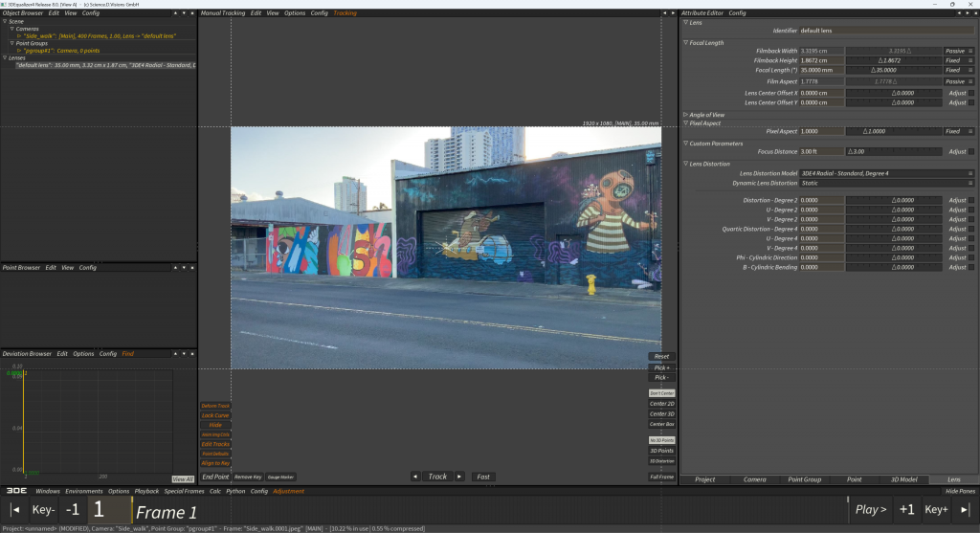
Task: Enable Adjust checkbox for B - Cylindric Bending
Action: (970, 267)
